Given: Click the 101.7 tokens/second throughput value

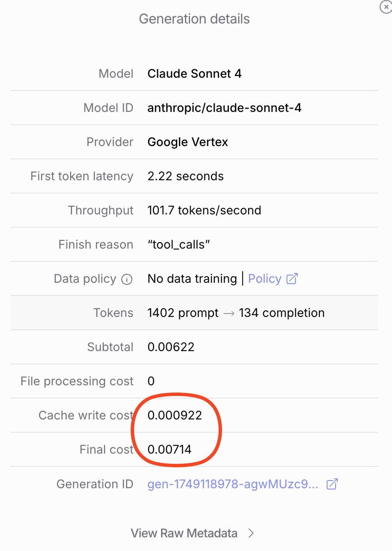Looking at the screenshot, I should 204,211.
